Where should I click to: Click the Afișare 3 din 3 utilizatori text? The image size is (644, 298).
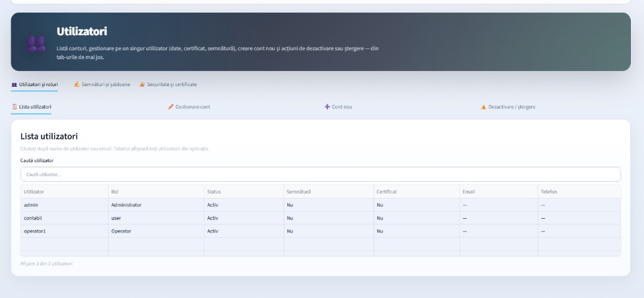pyautogui.click(x=47, y=263)
